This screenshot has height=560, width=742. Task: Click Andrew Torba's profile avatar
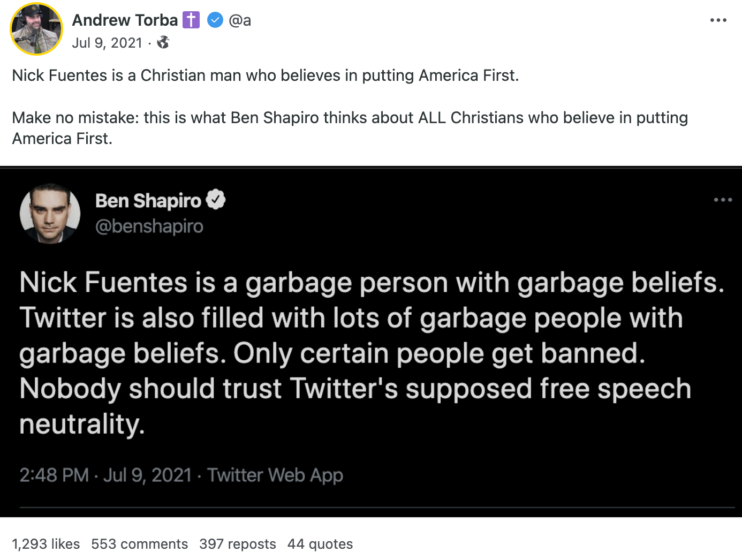pos(36,29)
